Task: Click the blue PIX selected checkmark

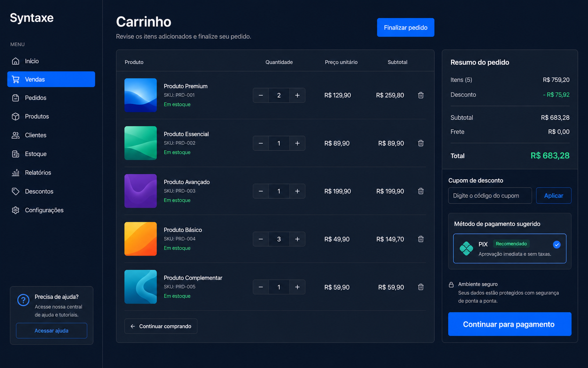Action: click(557, 244)
